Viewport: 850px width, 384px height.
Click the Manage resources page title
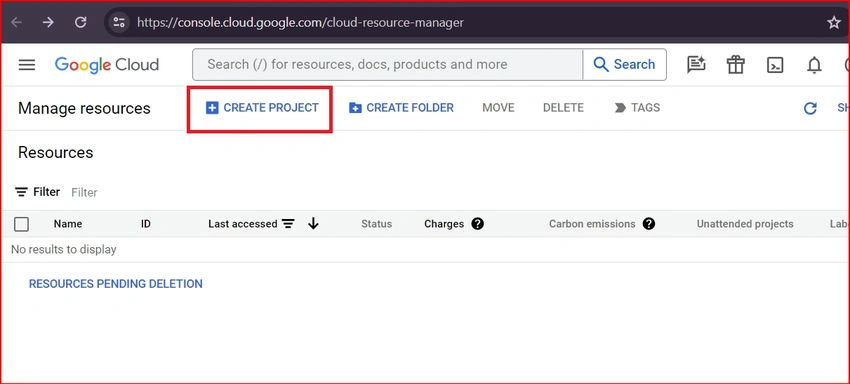(84, 108)
